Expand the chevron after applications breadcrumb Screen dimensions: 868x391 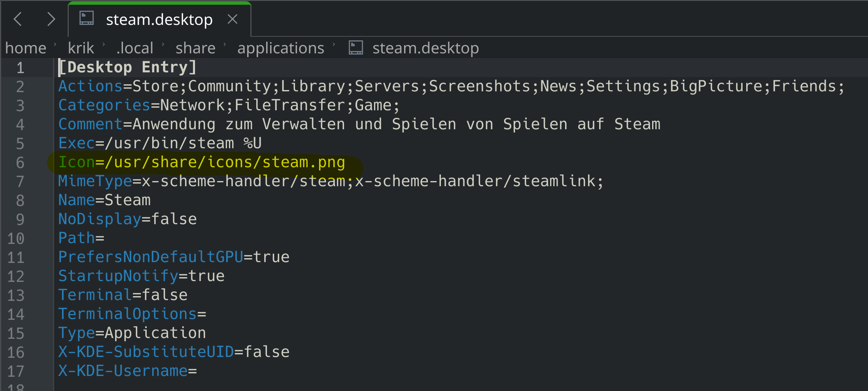[334, 44]
